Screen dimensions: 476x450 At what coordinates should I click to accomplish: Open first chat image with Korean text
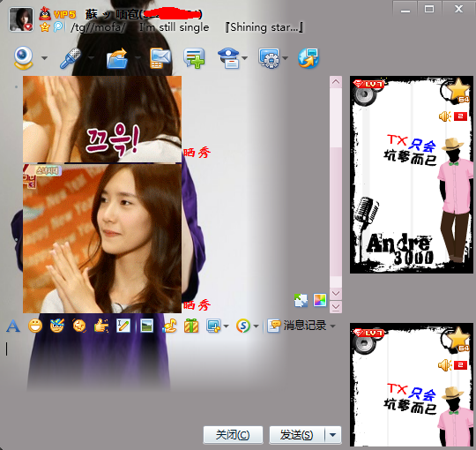point(102,119)
